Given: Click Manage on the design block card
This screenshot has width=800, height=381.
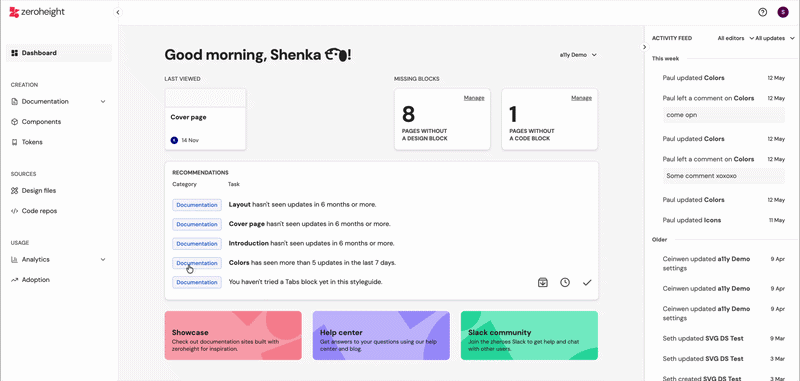Looking at the screenshot, I should 474,98.
